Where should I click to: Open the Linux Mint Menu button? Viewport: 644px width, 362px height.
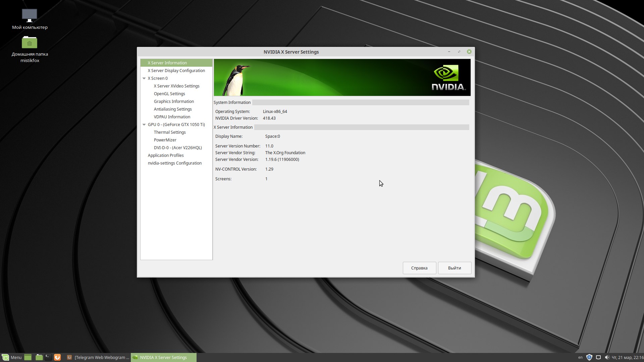[12, 357]
